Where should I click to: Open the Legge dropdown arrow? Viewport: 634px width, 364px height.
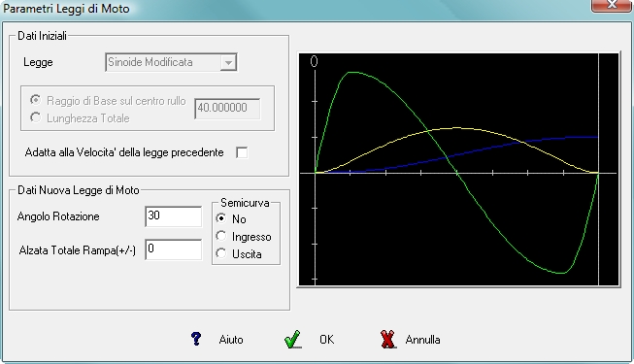[x=228, y=63]
